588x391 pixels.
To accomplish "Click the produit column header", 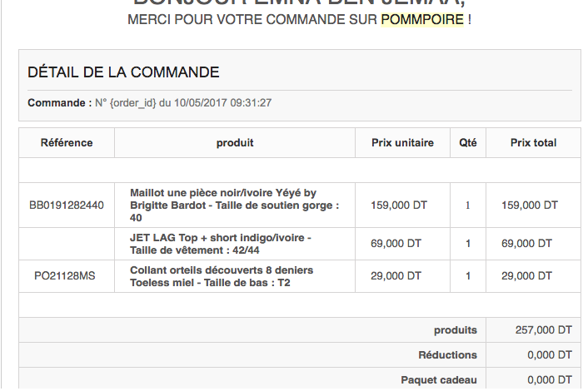I will (x=235, y=143).
